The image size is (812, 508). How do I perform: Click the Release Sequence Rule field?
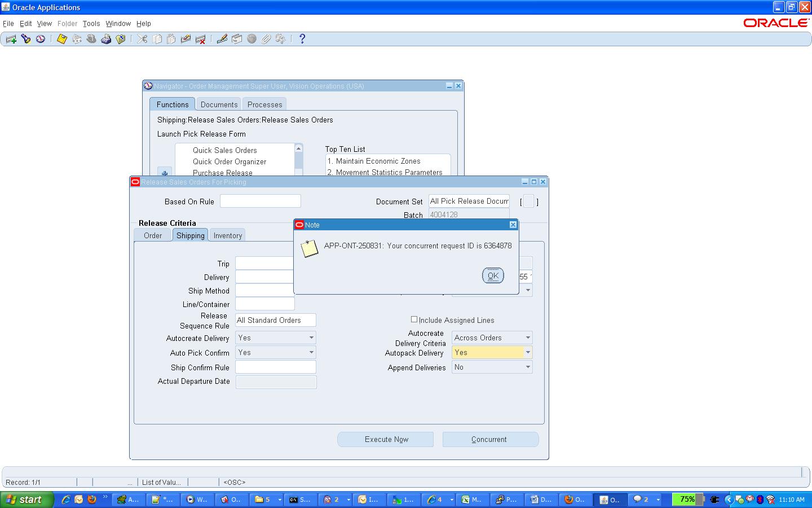[x=276, y=320]
